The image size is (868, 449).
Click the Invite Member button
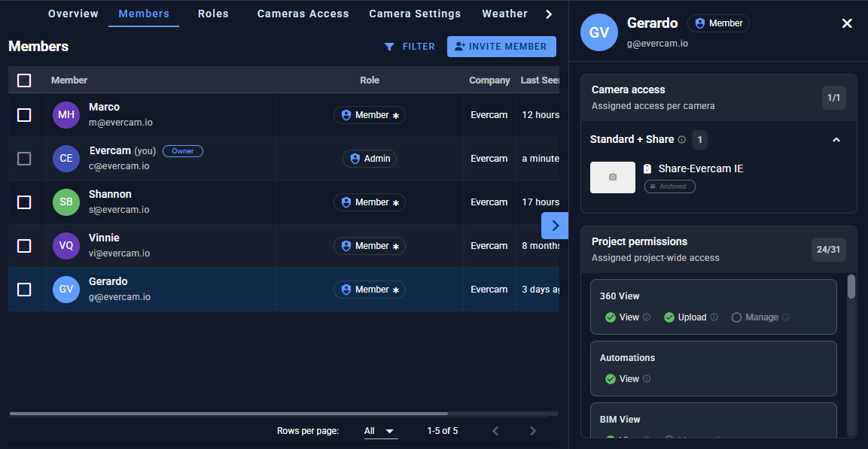coord(501,47)
